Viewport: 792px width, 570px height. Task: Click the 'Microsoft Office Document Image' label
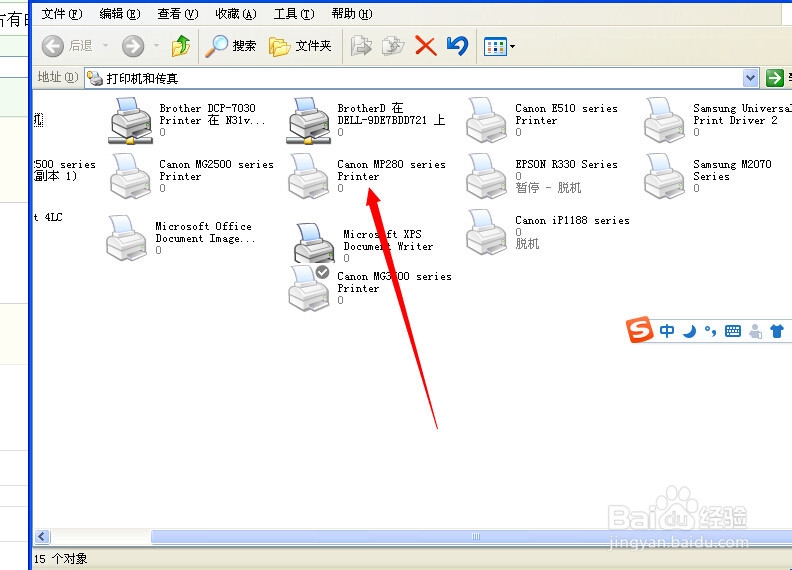[x=205, y=232]
